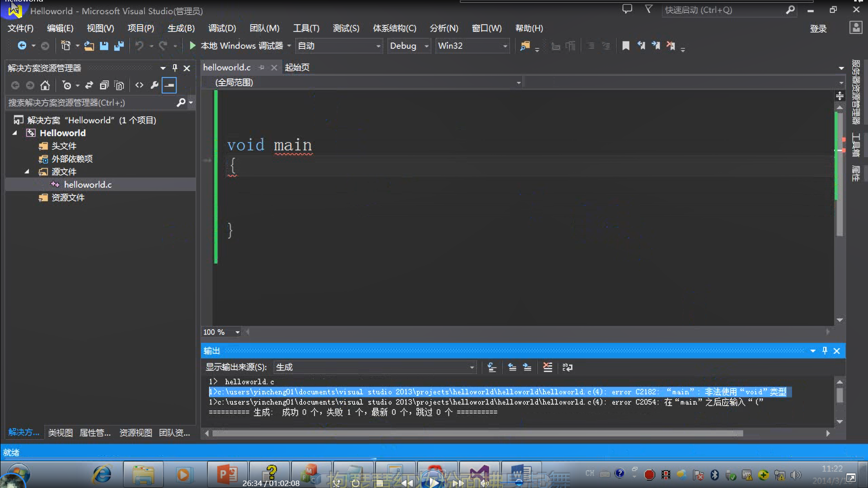Close the helloworld.c editor tab
Screen dimensions: 868x488
(x=274, y=68)
